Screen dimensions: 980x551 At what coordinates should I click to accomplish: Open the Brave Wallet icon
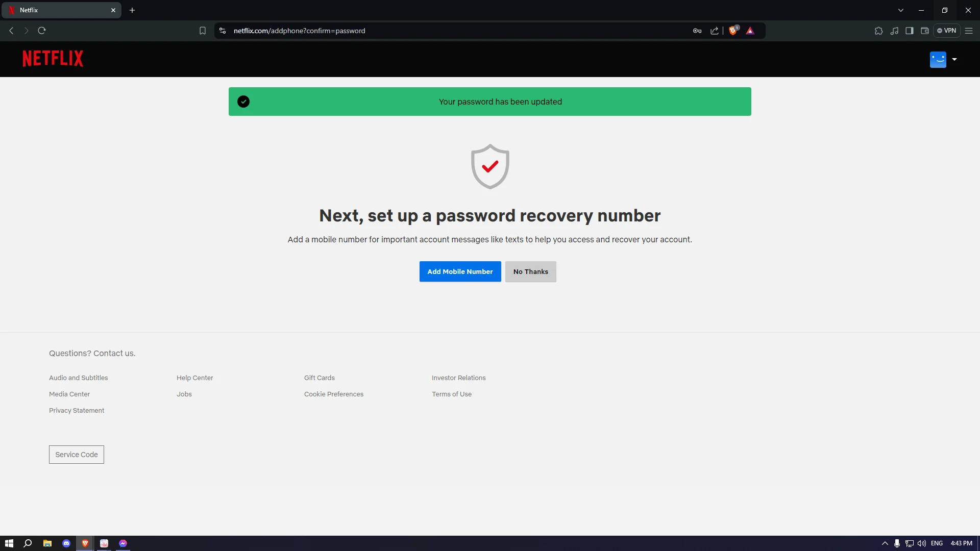[925, 31]
